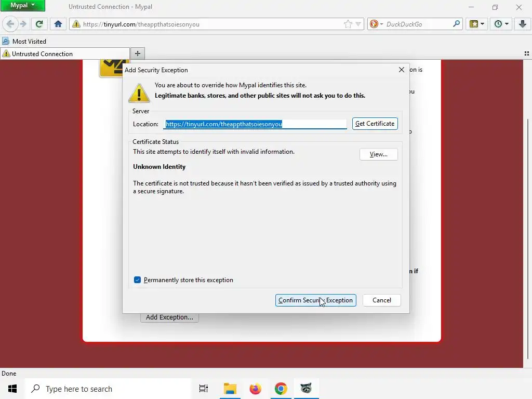Go forward with the forward arrow
This screenshot has height=399, width=532.
click(23, 24)
